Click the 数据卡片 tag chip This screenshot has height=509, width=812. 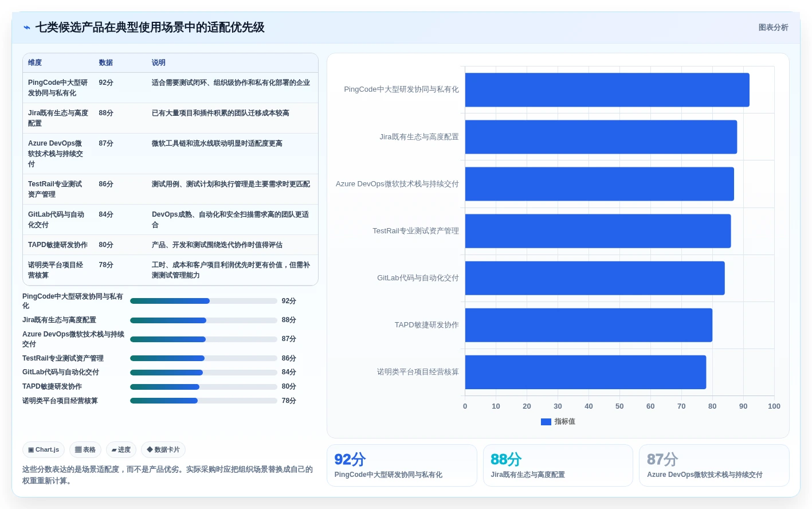pyautogui.click(x=163, y=450)
